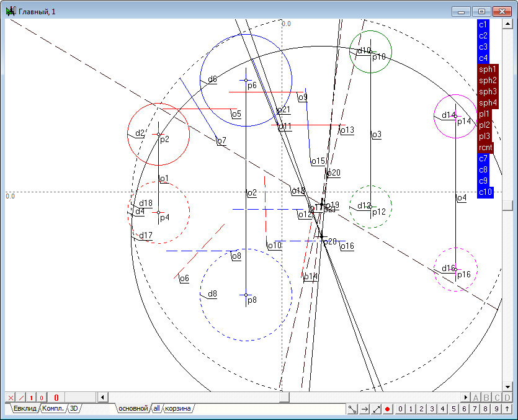
Task: Click the small red 0 icon
Action: click(x=42, y=398)
